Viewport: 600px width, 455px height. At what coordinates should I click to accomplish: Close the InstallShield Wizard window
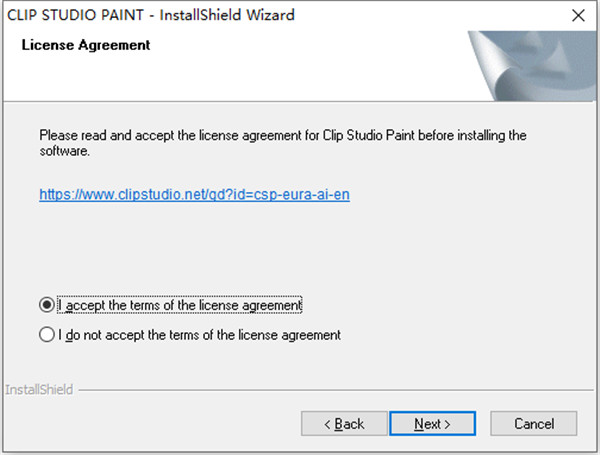(x=577, y=16)
